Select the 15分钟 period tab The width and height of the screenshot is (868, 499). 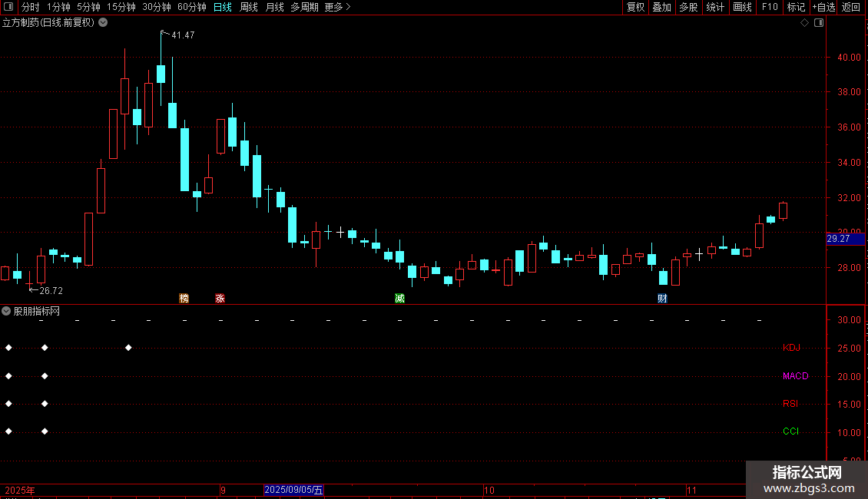[x=121, y=7]
